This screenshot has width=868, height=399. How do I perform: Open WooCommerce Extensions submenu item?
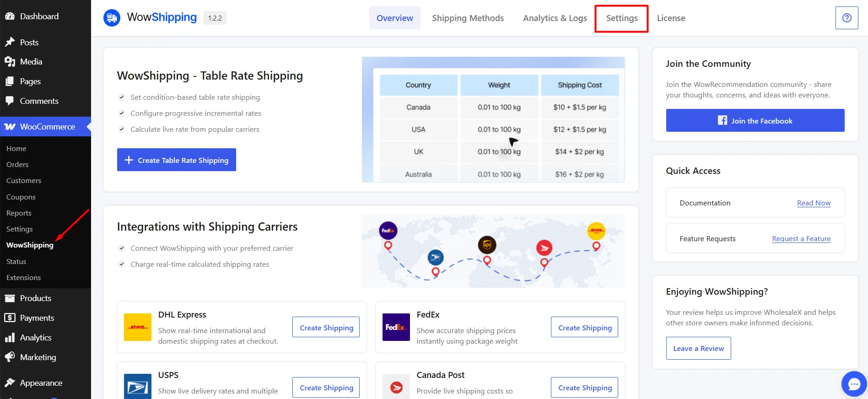coord(24,278)
